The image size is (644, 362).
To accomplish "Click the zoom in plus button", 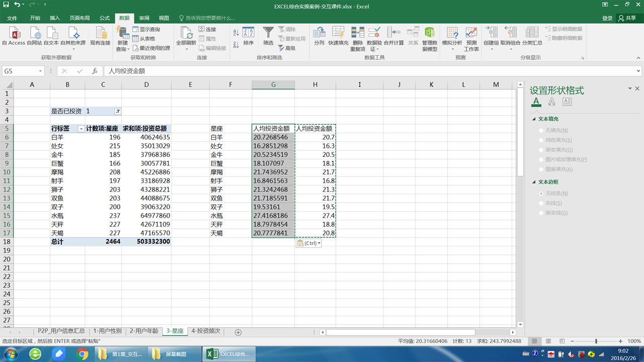I will (x=621, y=341).
